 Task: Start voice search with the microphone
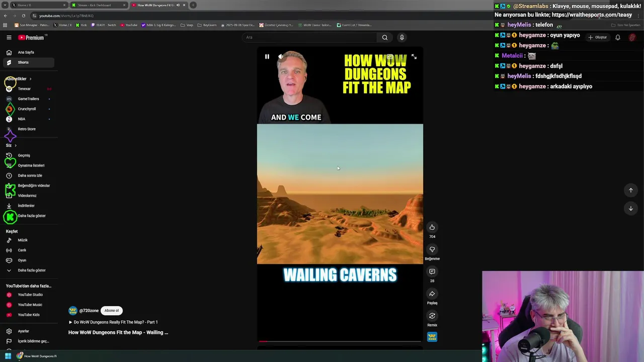(401, 37)
